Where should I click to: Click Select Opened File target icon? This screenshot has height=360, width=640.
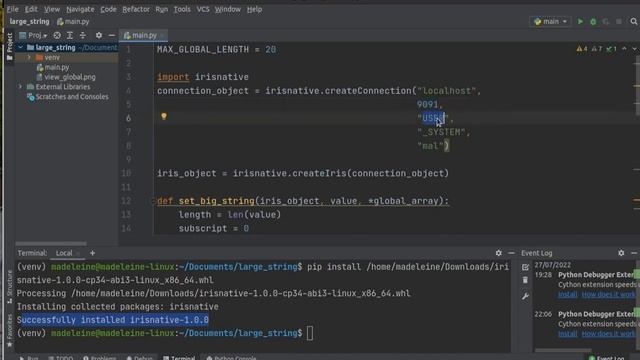pyautogui.click(x=57, y=36)
